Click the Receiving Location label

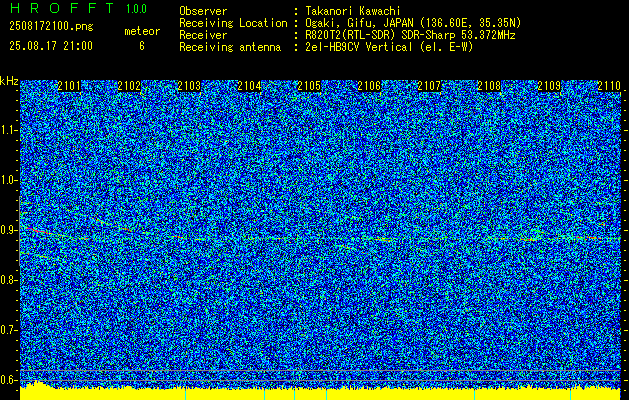[233, 23]
